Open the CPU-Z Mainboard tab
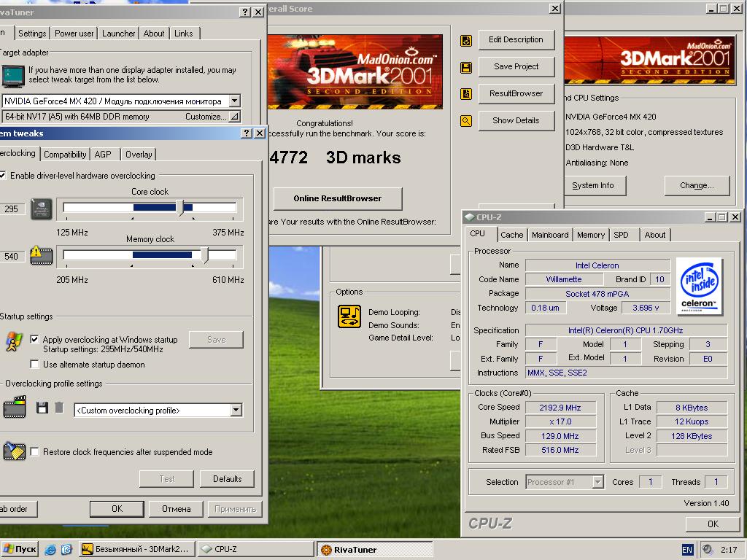The image size is (747, 560). (x=550, y=235)
